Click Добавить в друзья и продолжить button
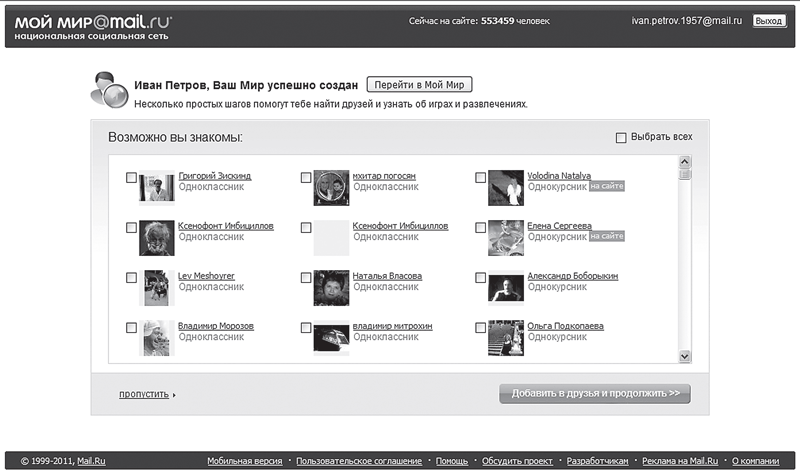Viewport: 800px width, 475px height. coord(594,393)
